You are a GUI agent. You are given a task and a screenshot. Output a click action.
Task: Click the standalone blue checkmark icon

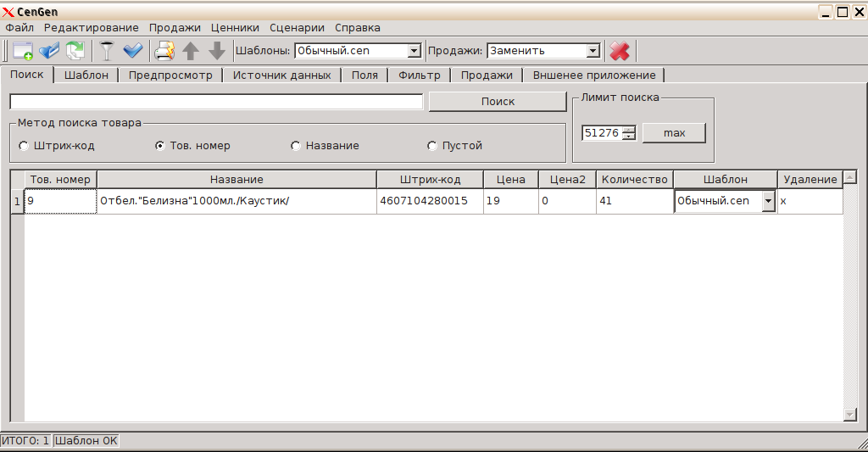pos(133,51)
